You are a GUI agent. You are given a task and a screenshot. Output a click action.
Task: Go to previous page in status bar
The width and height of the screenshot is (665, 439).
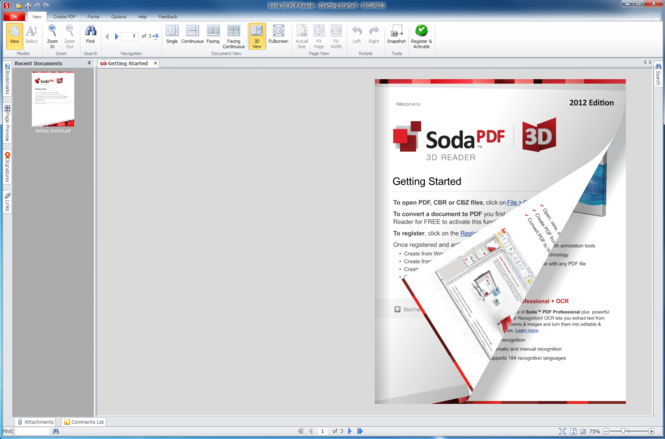pyautogui.click(x=310, y=431)
